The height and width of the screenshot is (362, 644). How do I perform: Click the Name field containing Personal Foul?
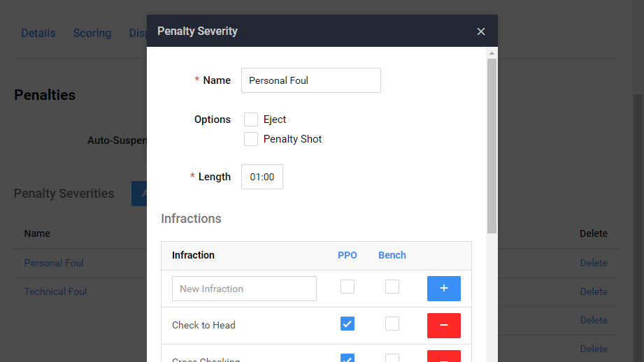(x=310, y=80)
